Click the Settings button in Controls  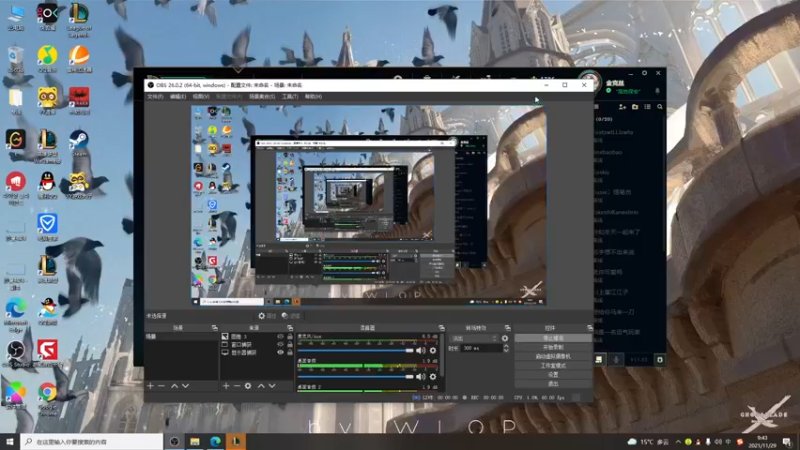coord(553,374)
